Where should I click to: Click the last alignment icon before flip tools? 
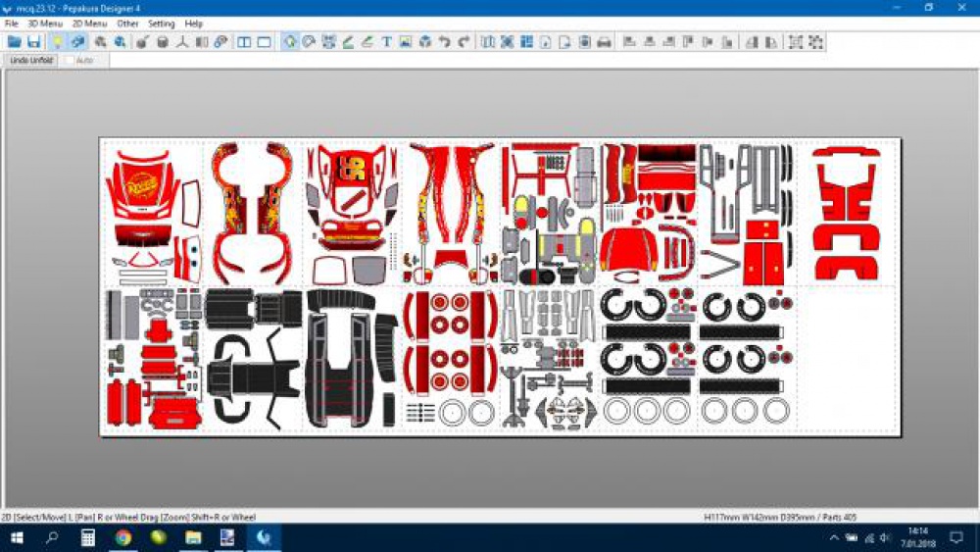pos(727,42)
